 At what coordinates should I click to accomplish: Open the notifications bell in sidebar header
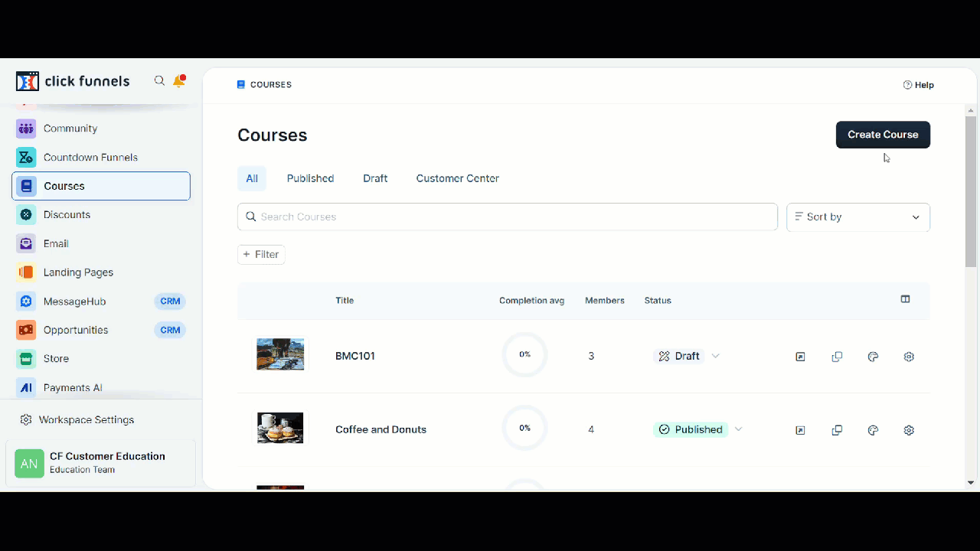click(x=179, y=81)
